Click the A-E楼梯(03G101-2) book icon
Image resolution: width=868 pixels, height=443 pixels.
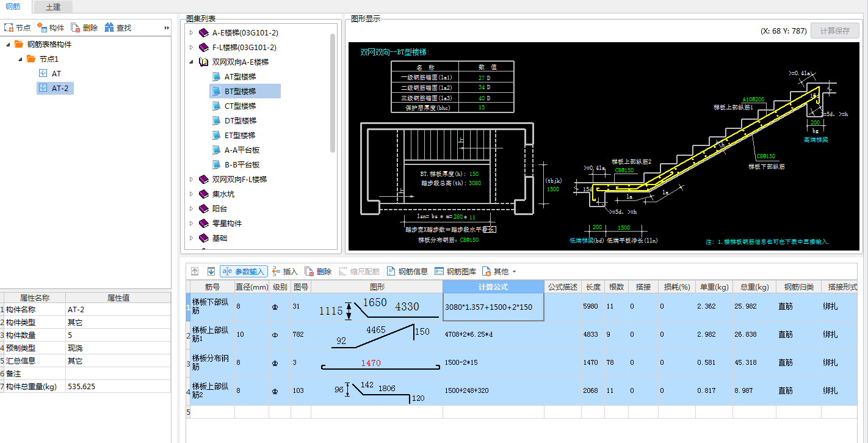pyautogui.click(x=204, y=32)
